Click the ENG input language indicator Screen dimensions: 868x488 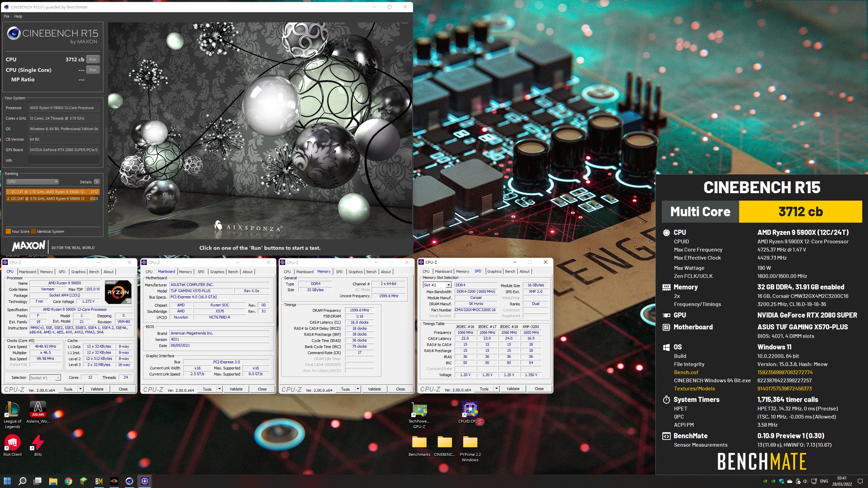(x=824, y=481)
